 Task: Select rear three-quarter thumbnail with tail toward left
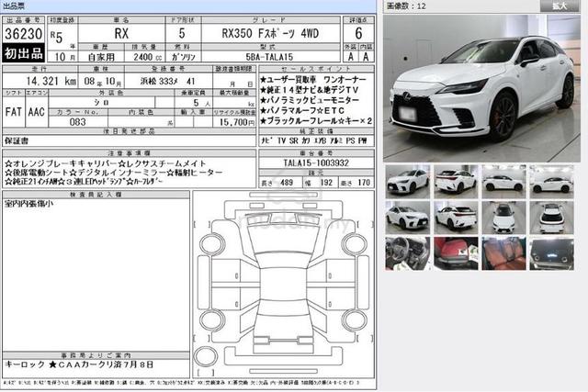click(456, 182)
